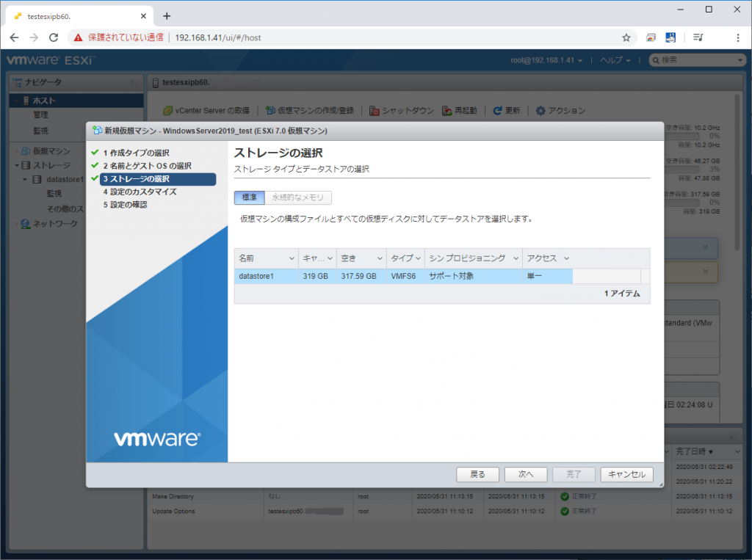Select the 標準 storage type tab
The width and height of the screenshot is (752, 560).
[250, 197]
